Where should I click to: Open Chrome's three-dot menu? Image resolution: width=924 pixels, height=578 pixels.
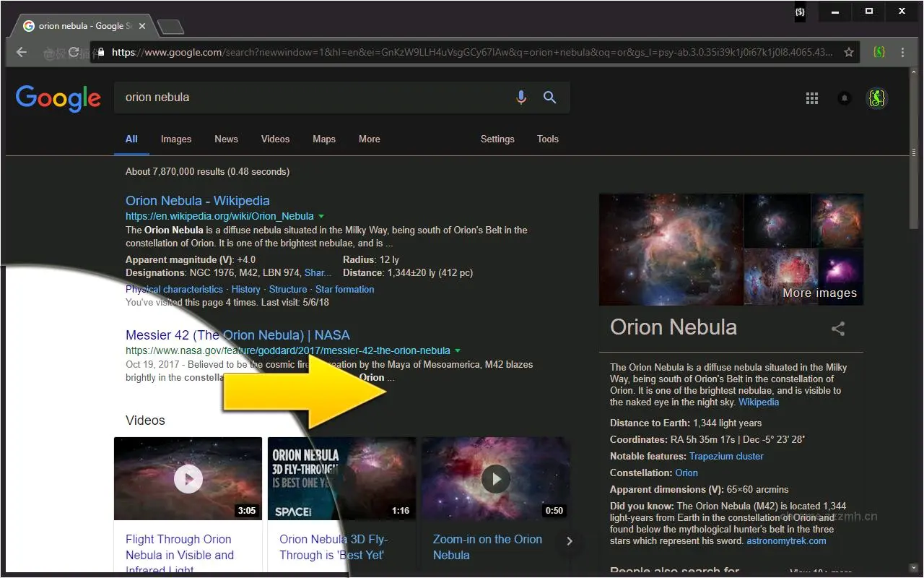[x=902, y=51]
